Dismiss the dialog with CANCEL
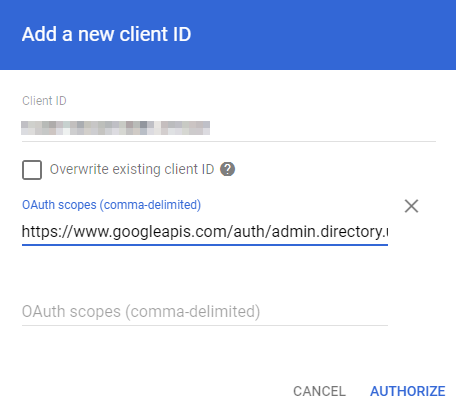 click(319, 391)
